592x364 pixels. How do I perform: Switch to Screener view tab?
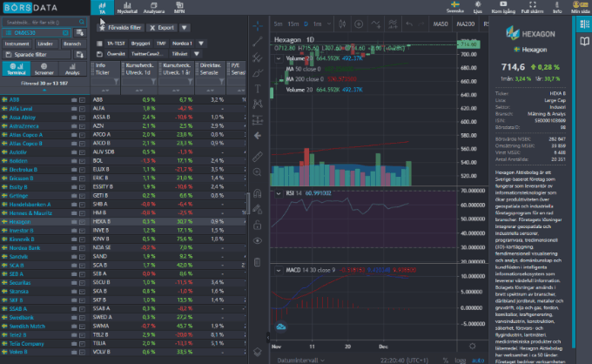pos(44,69)
